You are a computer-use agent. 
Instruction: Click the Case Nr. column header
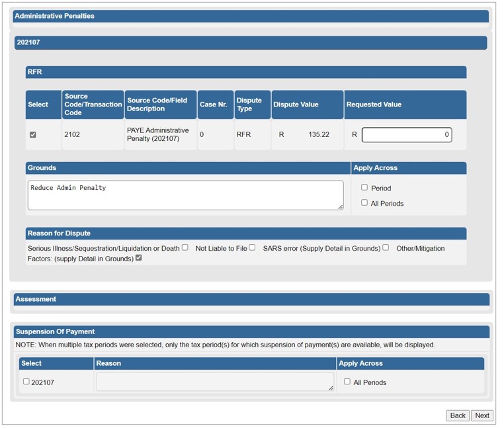point(216,105)
